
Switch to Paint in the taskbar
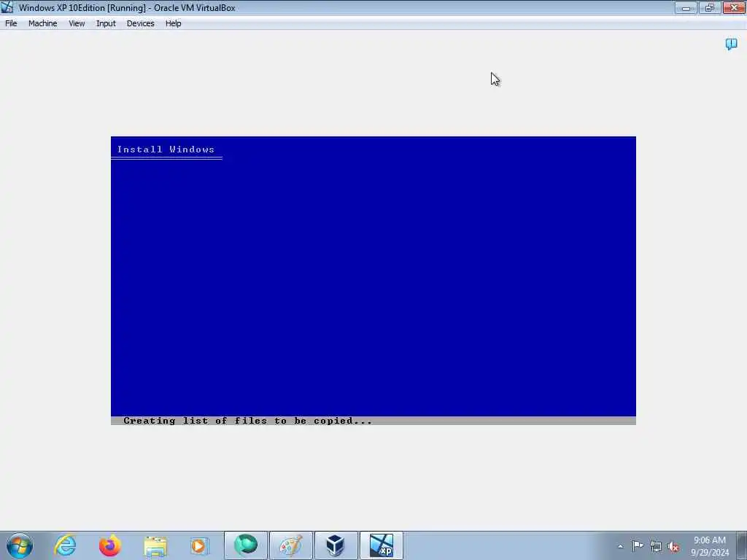click(290, 545)
